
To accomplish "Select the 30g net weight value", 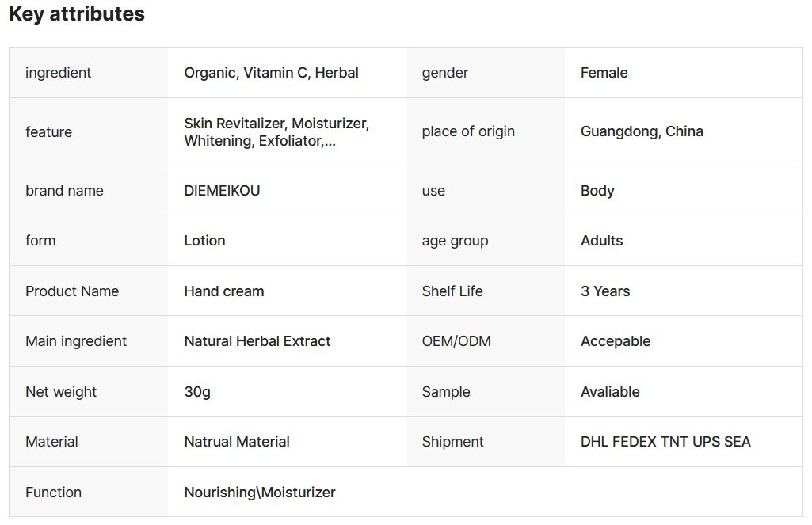I will point(197,392).
